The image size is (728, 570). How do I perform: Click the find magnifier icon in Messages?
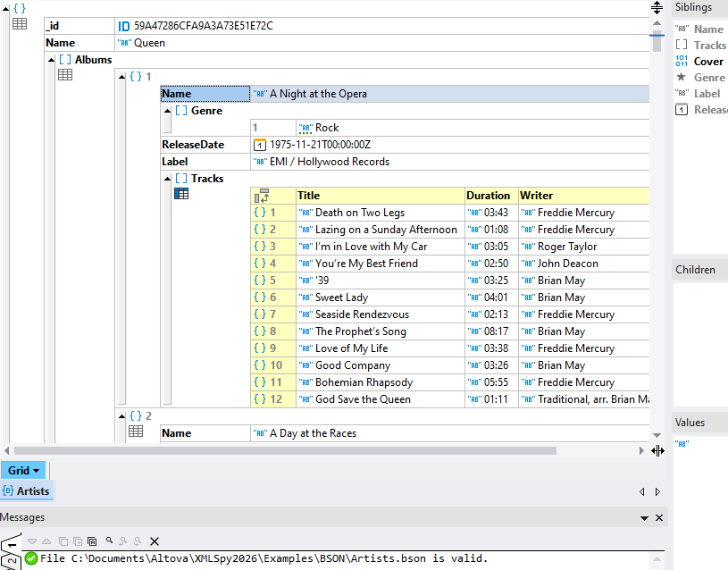[109, 541]
